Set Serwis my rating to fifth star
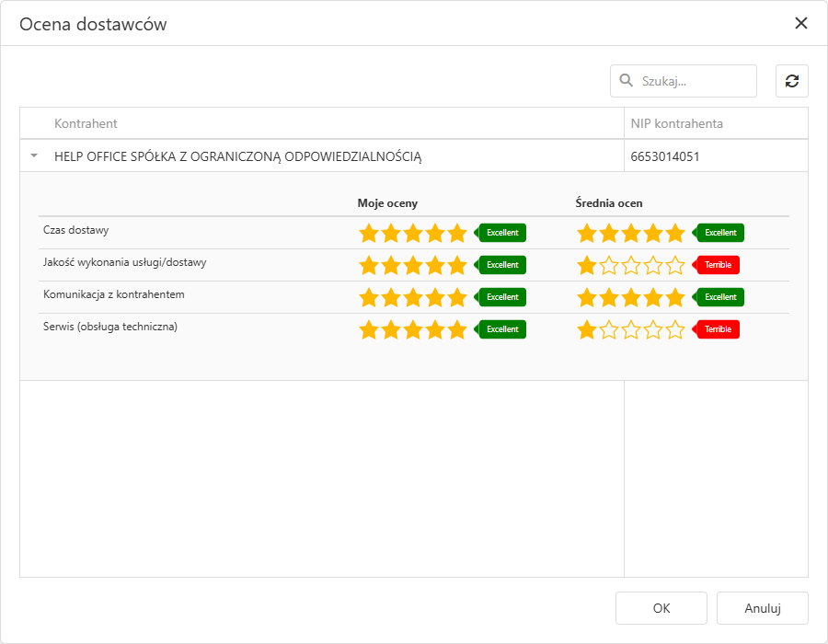The image size is (828, 644). click(457, 329)
